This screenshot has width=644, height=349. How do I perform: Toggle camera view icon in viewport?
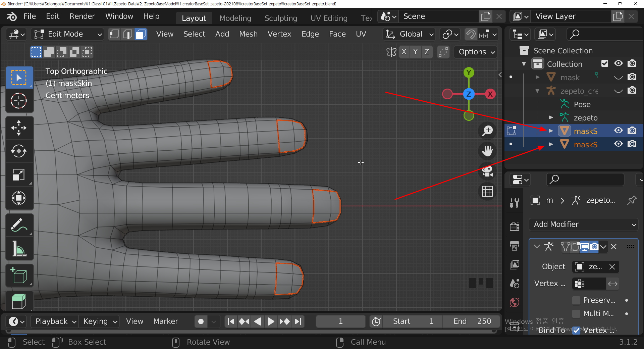[487, 171]
